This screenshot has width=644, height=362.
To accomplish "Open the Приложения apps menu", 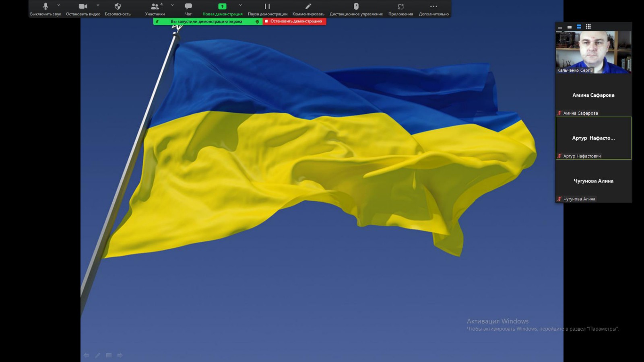I will [x=400, y=9].
